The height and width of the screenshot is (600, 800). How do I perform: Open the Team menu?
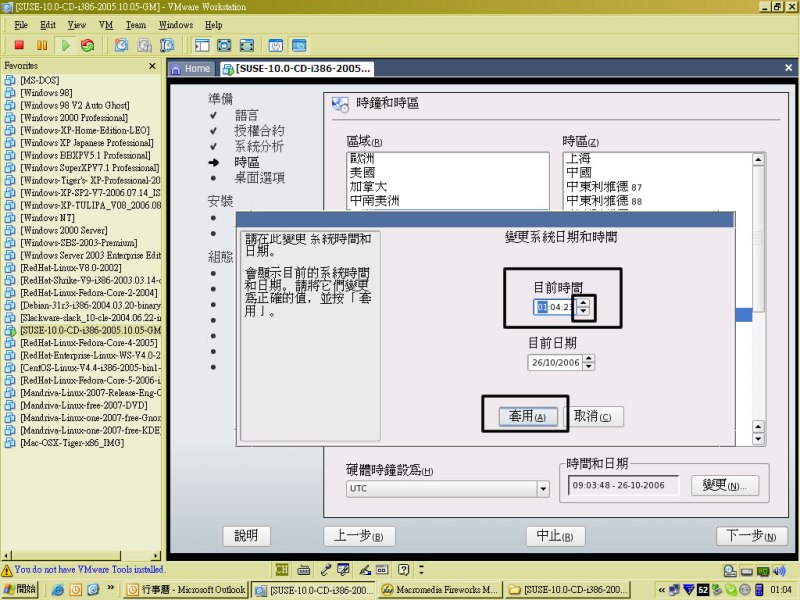coord(136,25)
